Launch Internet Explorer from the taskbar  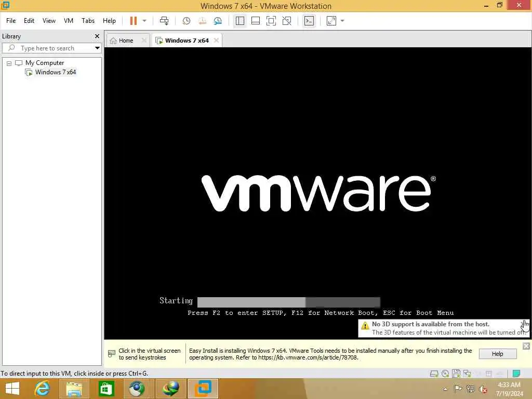[x=43, y=389]
